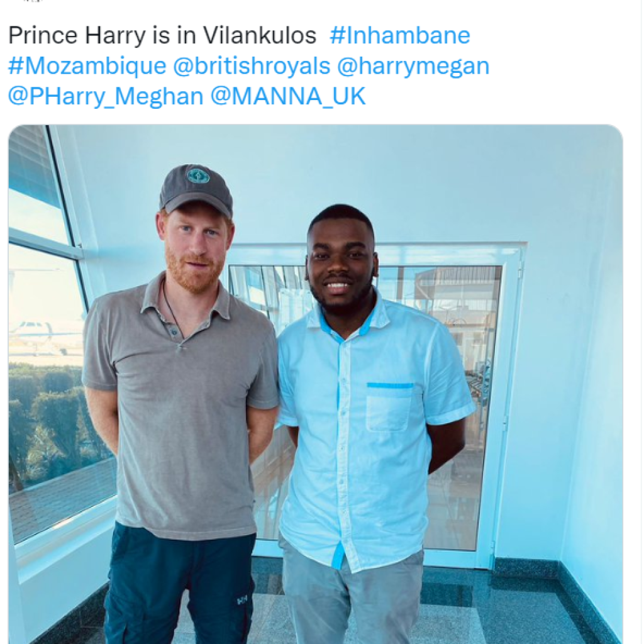
Task: Click the breast pocket on white shirt
Action: coord(389,407)
